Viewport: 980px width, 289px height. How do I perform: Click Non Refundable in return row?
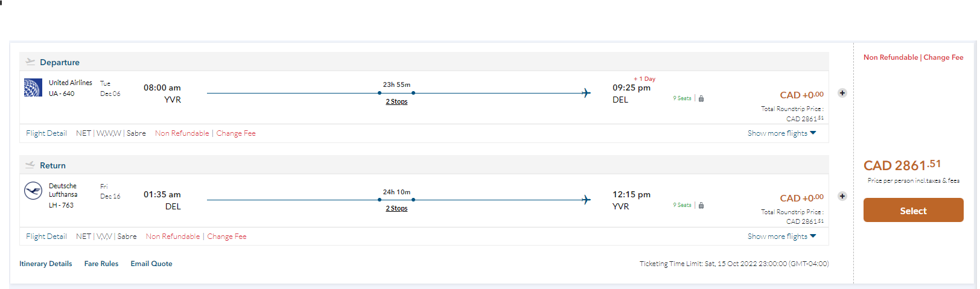[173, 237]
